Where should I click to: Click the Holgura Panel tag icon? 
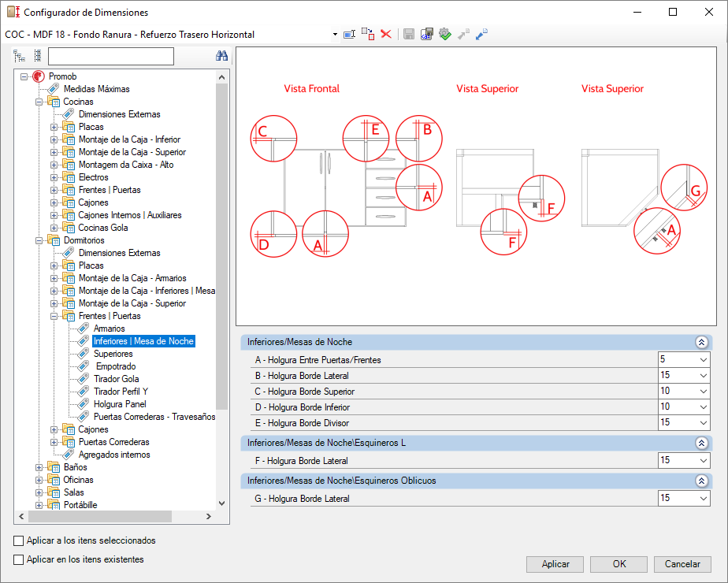(84, 404)
